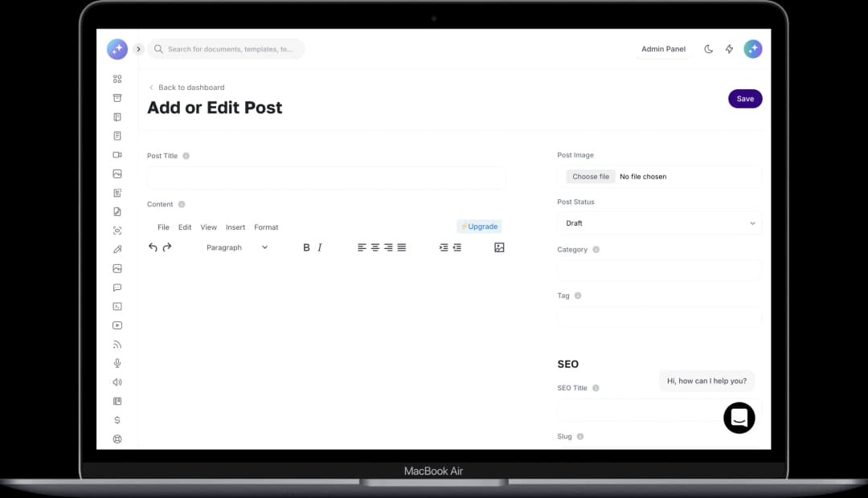Open the Paragraph format dropdown
Image resolution: width=868 pixels, height=498 pixels.
click(237, 247)
